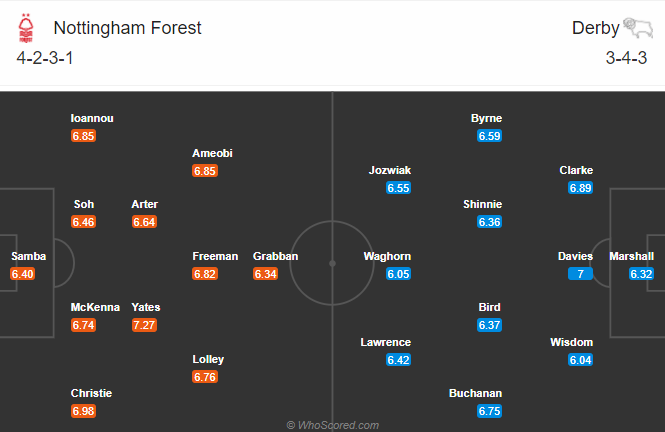Click player name Waghorn

tap(387, 256)
